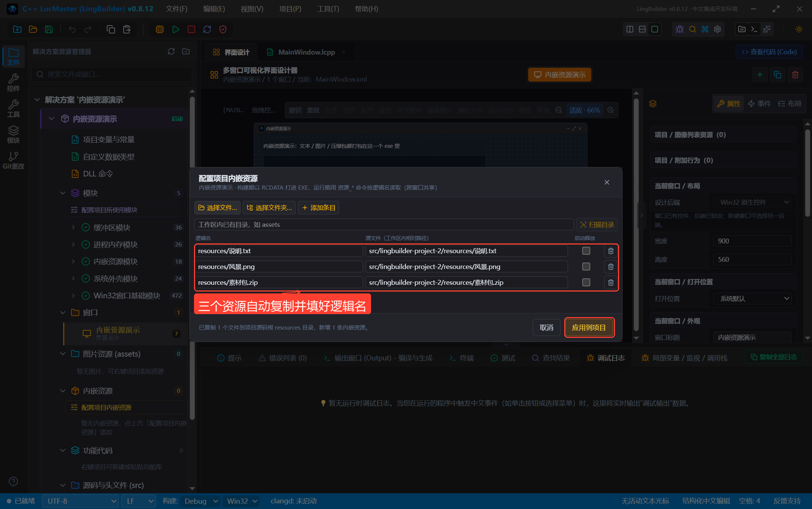Click the Build chip icon in toolbar

pos(160,29)
